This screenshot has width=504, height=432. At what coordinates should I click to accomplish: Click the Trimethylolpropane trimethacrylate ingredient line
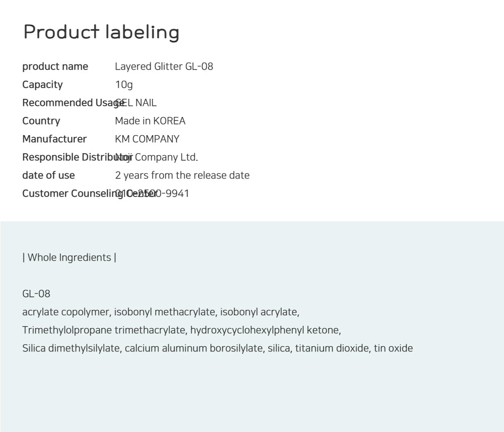[181, 330]
